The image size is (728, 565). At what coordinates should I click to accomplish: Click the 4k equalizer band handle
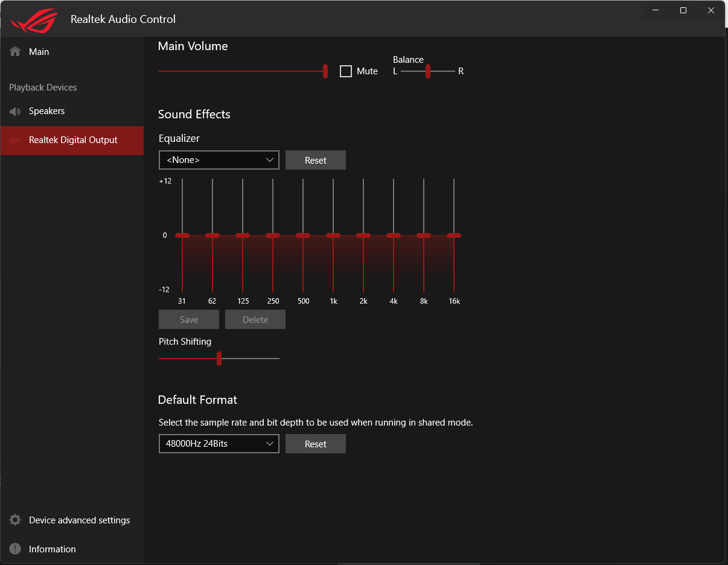click(x=394, y=235)
